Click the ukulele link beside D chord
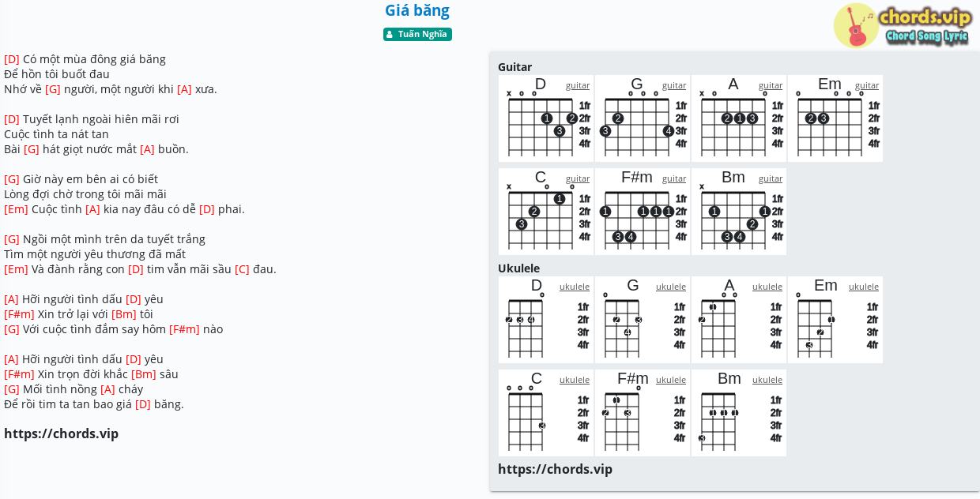Screen dimensions: 980x499 point(575,287)
